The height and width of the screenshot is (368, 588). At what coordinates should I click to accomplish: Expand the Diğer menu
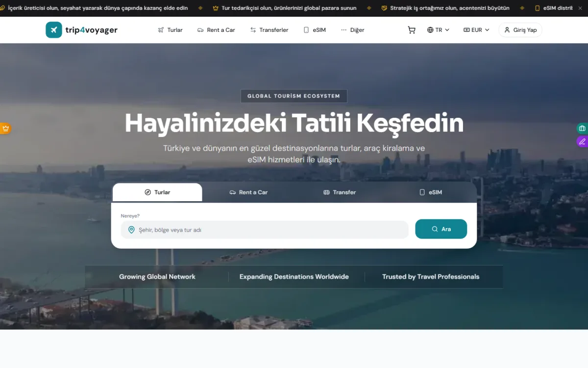tap(352, 30)
